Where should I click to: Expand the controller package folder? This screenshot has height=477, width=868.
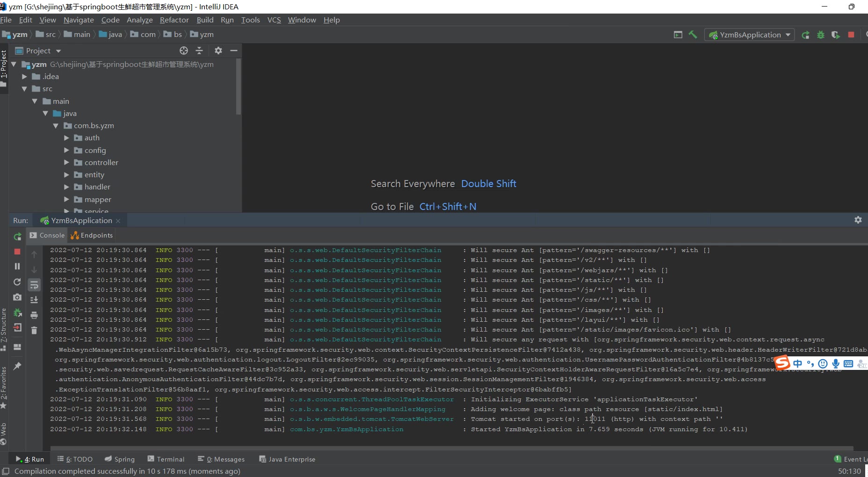(x=66, y=162)
